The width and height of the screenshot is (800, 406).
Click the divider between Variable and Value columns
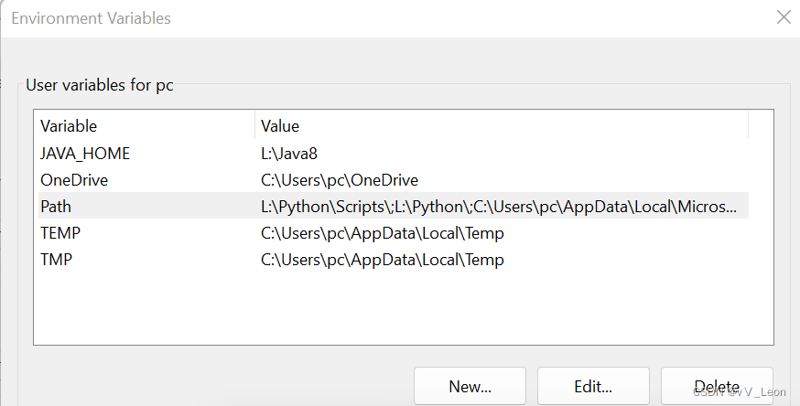(255, 126)
